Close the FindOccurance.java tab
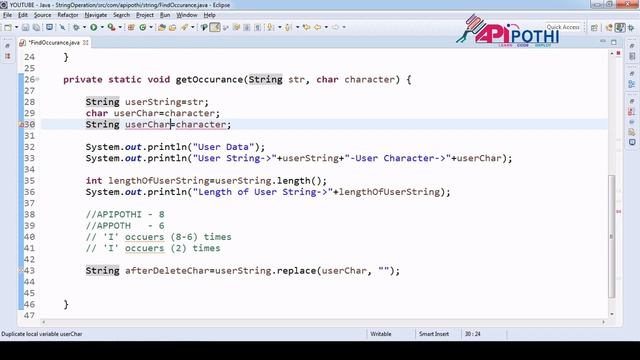Viewport: 640px width, 360px height. click(x=86, y=42)
